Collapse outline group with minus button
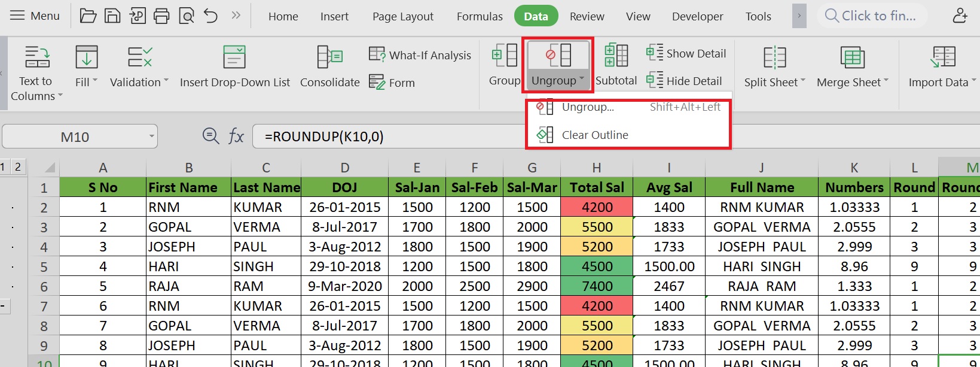Screen dimensions: 980x367 coord(3,307)
